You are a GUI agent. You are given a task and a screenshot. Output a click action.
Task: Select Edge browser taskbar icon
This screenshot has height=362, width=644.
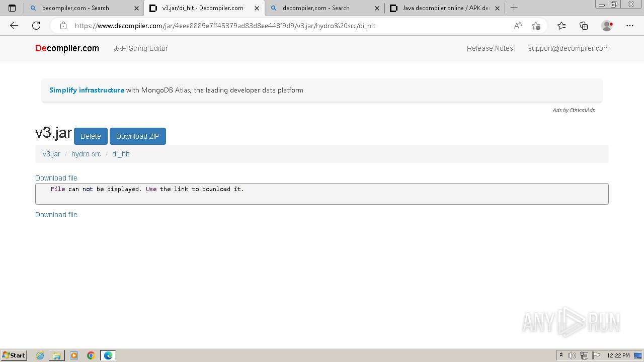108,355
